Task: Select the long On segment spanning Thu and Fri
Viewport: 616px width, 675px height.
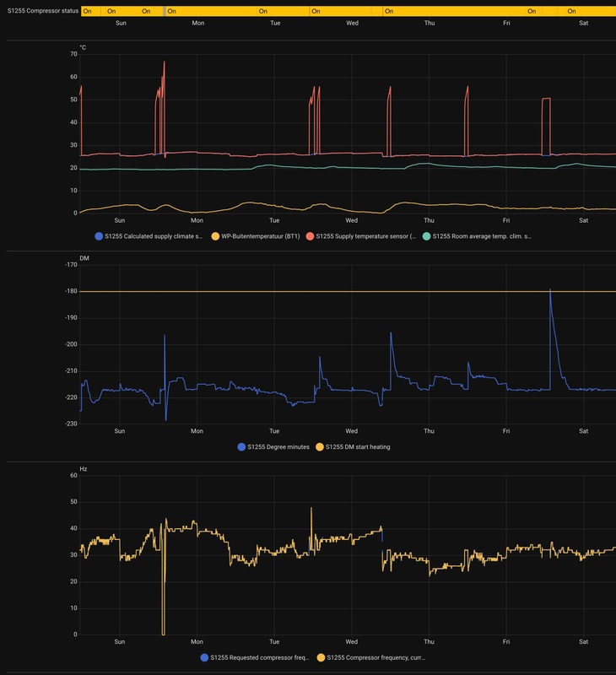Action: (454, 11)
